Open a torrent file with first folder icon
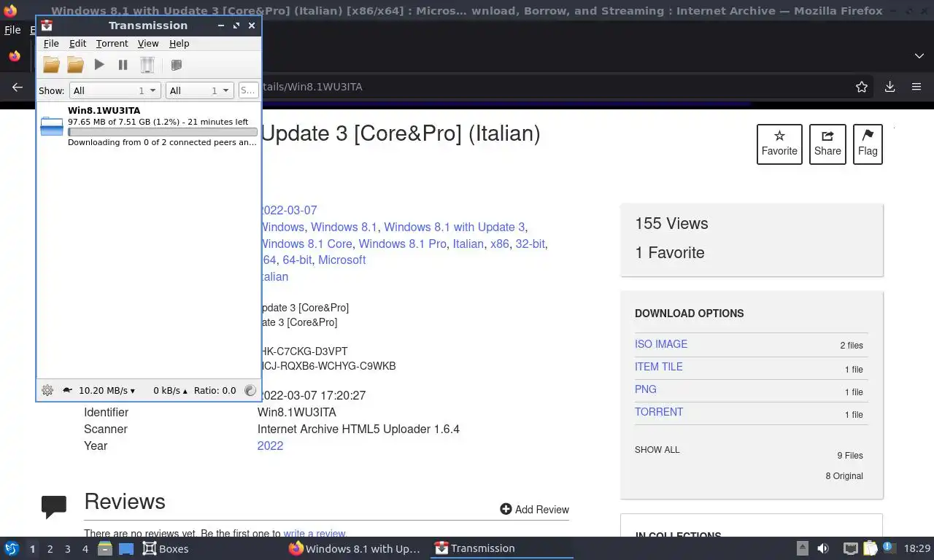Screen dimensions: 934x560 [51, 65]
